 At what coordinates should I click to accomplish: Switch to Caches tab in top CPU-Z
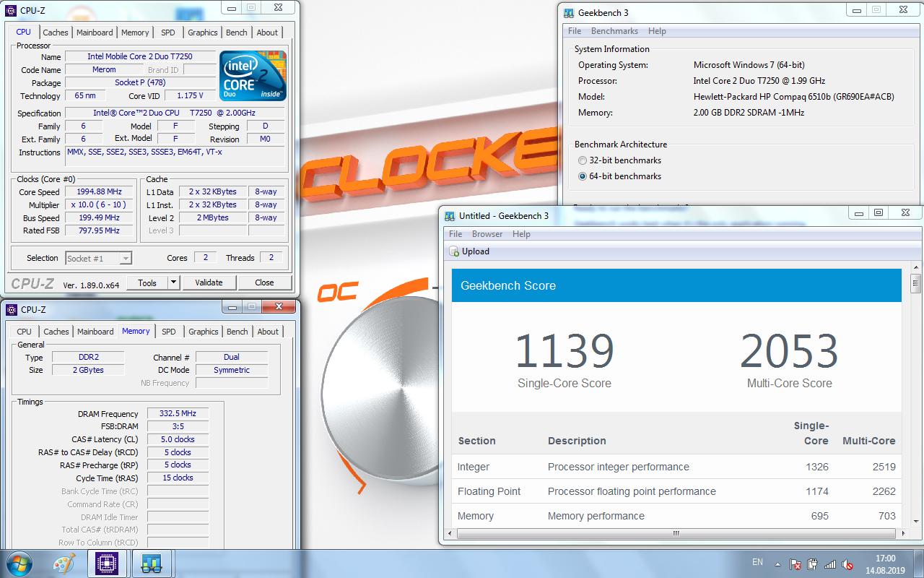(x=56, y=33)
